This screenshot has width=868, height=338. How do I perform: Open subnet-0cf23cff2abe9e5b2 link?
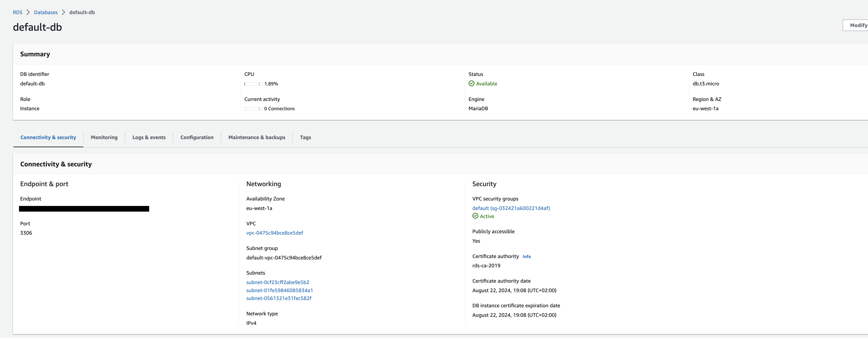[x=278, y=282]
